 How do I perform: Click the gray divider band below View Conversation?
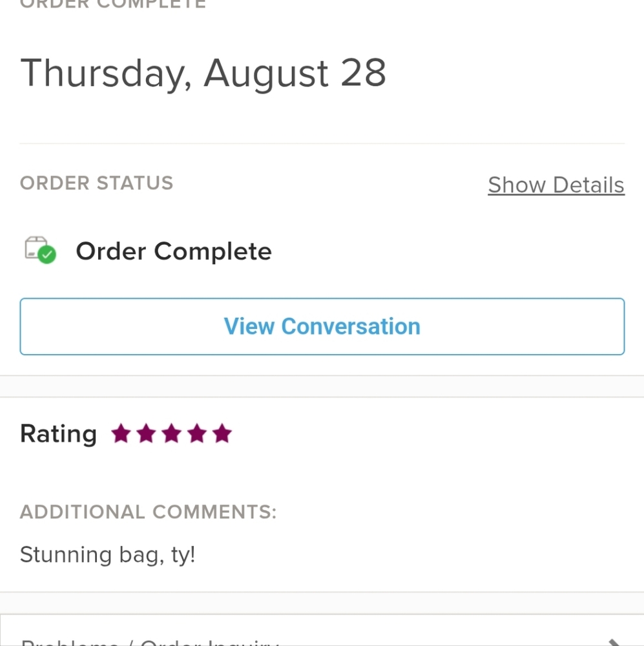(322, 386)
